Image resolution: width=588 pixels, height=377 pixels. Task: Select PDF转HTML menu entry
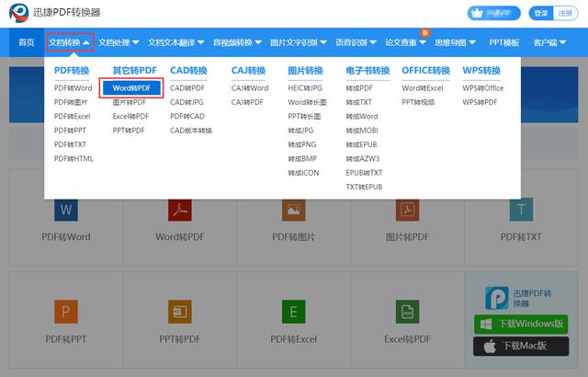[x=73, y=159]
